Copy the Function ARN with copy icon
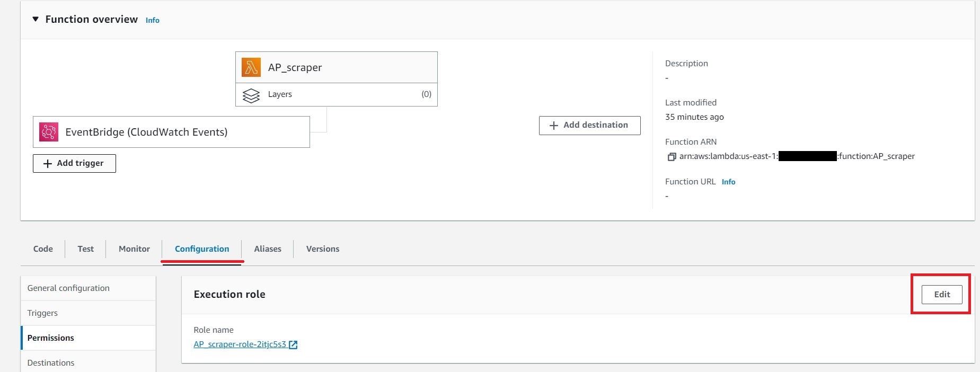The image size is (980, 372). [672, 157]
